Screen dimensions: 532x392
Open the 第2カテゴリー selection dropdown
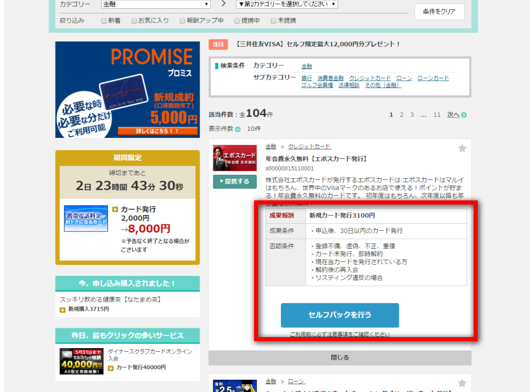click(x=287, y=4)
